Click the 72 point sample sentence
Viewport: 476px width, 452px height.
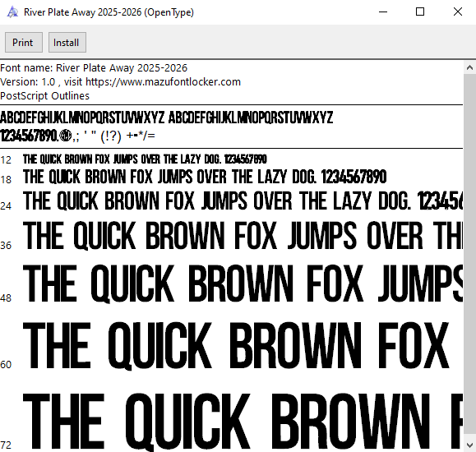(243, 422)
